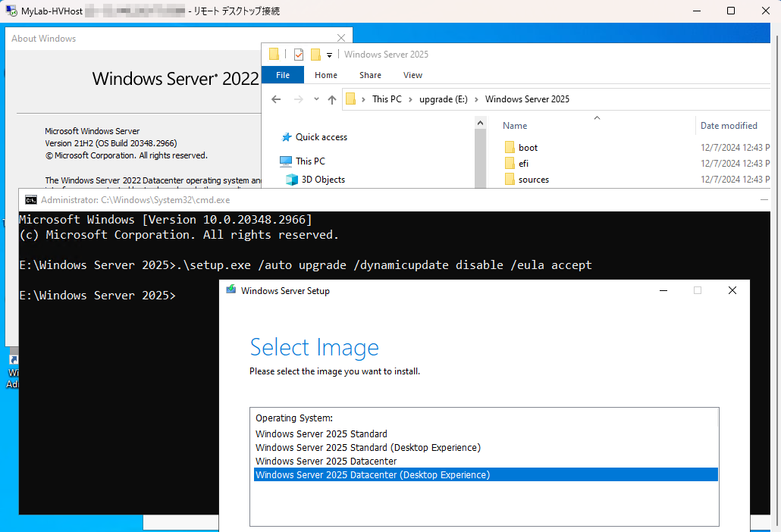781x532 pixels.
Task: Open the File menu in Explorer
Action: click(x=282, y=75)
